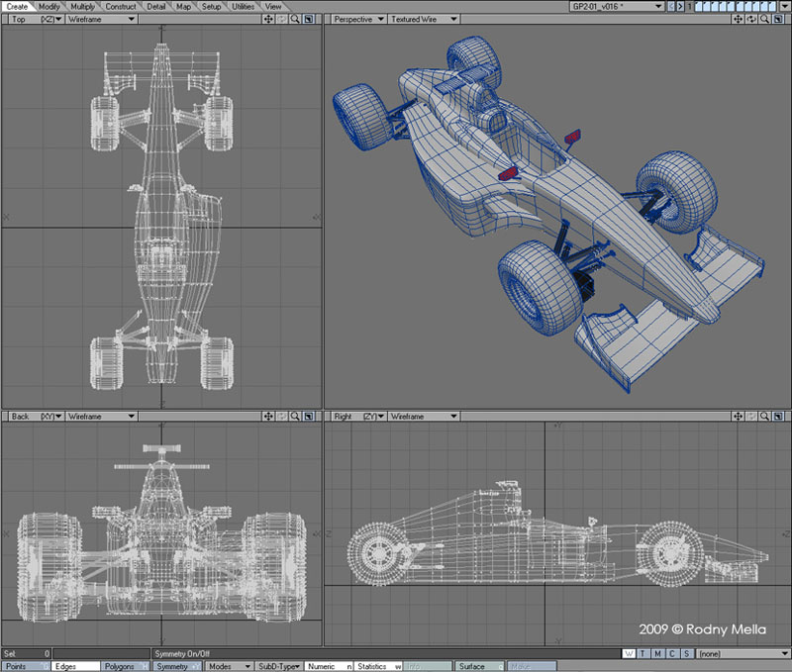Click the zoom magnifier in Top viewport
Screen dimensions: 792x672
click(x=295, y=19)
